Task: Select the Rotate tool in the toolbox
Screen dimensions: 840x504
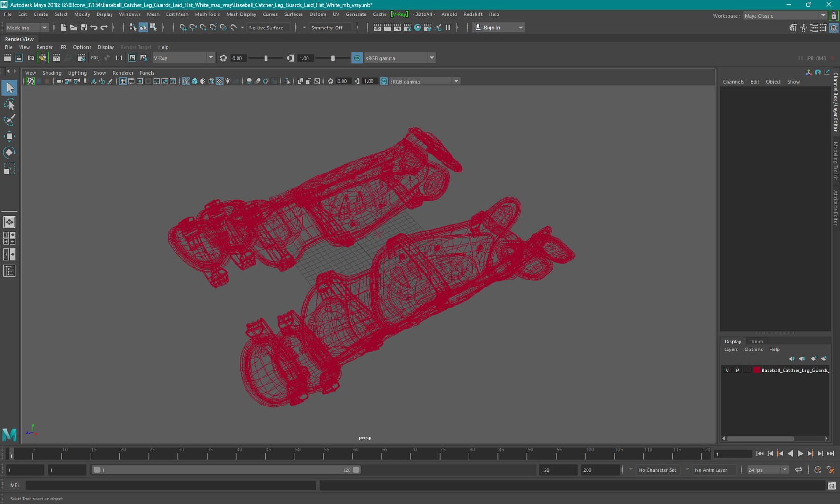Action: coord(9,153)
